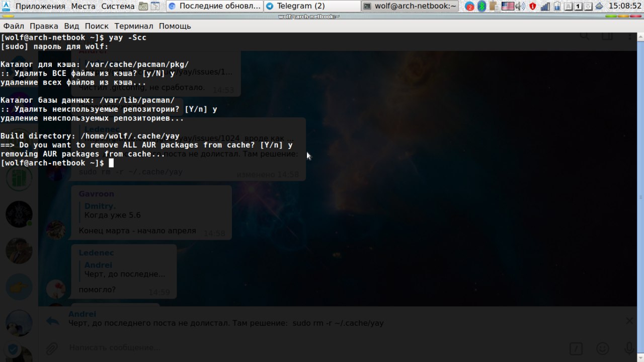Image resolution: width=644 pixels, height=362 pixels.
Task: Open the Поиск menu in terminal
Action: [97, 26]
